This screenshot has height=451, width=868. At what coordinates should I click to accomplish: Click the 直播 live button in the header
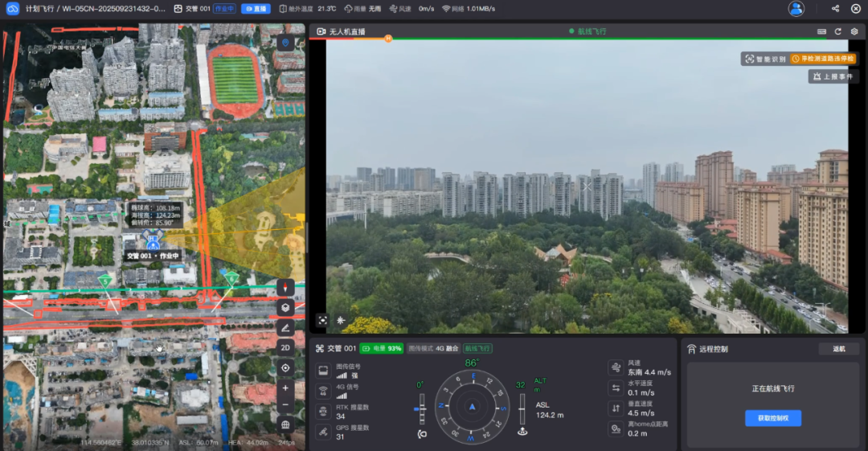[256, 9]
